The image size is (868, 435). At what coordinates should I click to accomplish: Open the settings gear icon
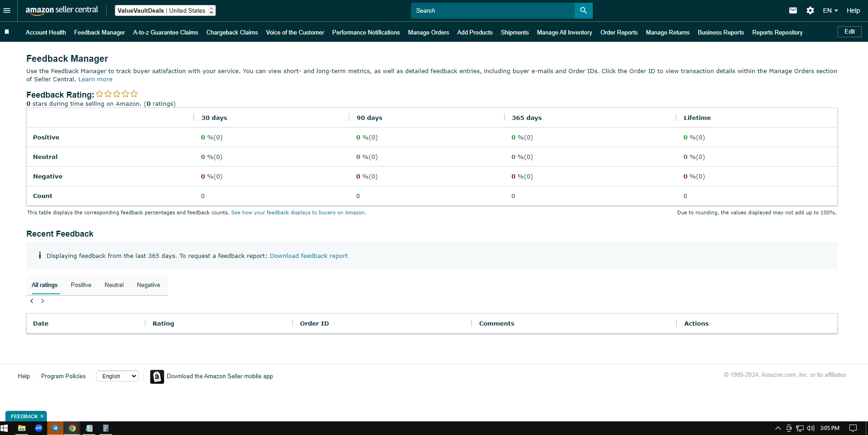(x=810, y=10)
